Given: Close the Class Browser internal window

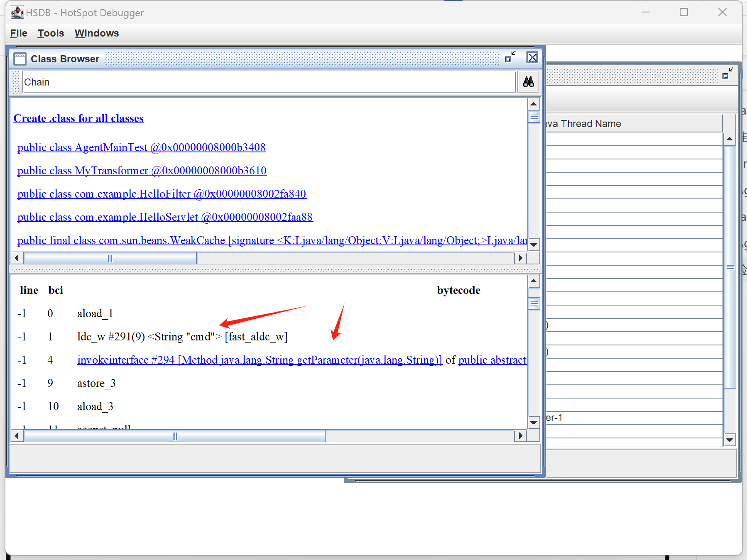Looking at the screenshot, I should (532, 57).
